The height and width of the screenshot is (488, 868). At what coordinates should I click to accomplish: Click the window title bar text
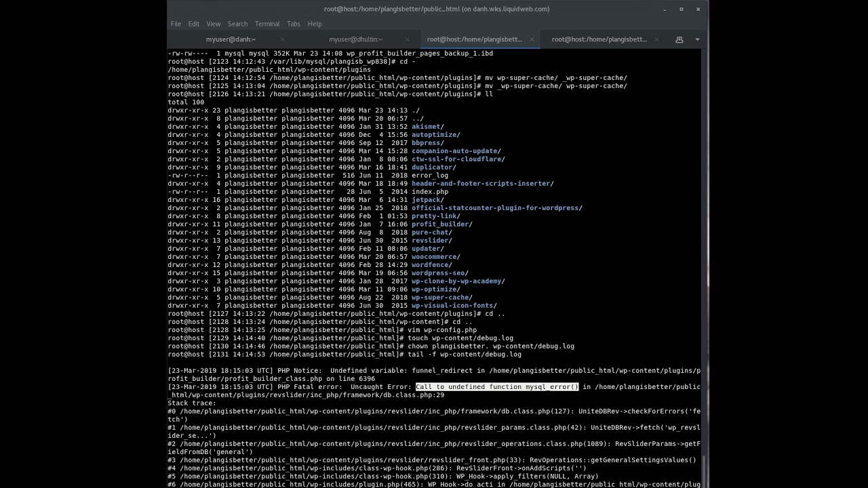pyautogui.click(x=437, y=9)
